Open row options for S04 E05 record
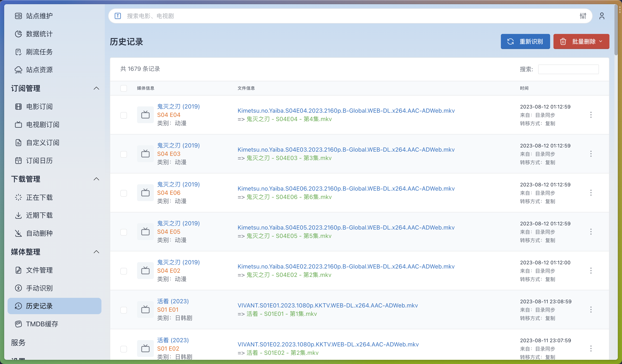The width and height of the screenshot is (622, 364). point(591,232)
